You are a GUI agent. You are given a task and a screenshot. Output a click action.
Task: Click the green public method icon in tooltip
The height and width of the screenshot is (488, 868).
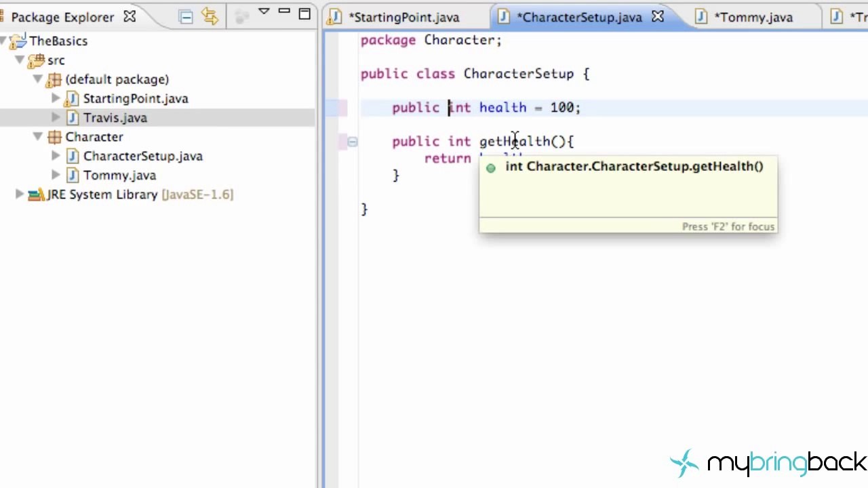click(x=491, y=167)
